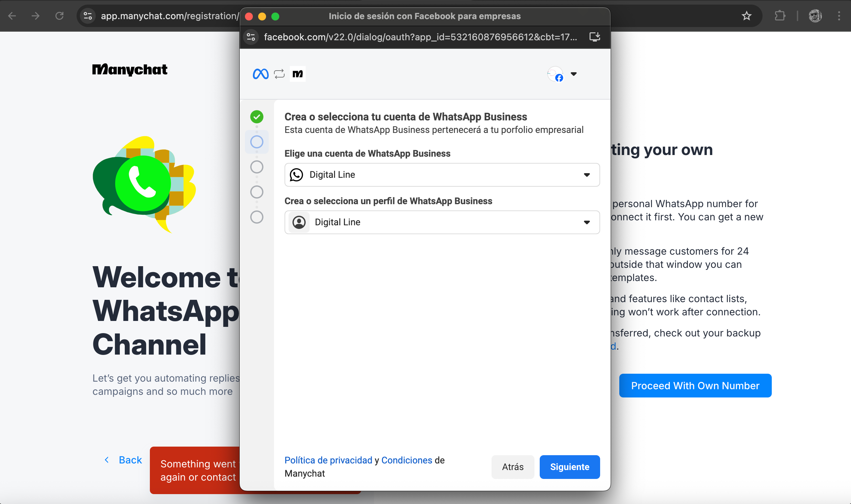
Task: Click Siguiente to continue
Action: (570, 467)
